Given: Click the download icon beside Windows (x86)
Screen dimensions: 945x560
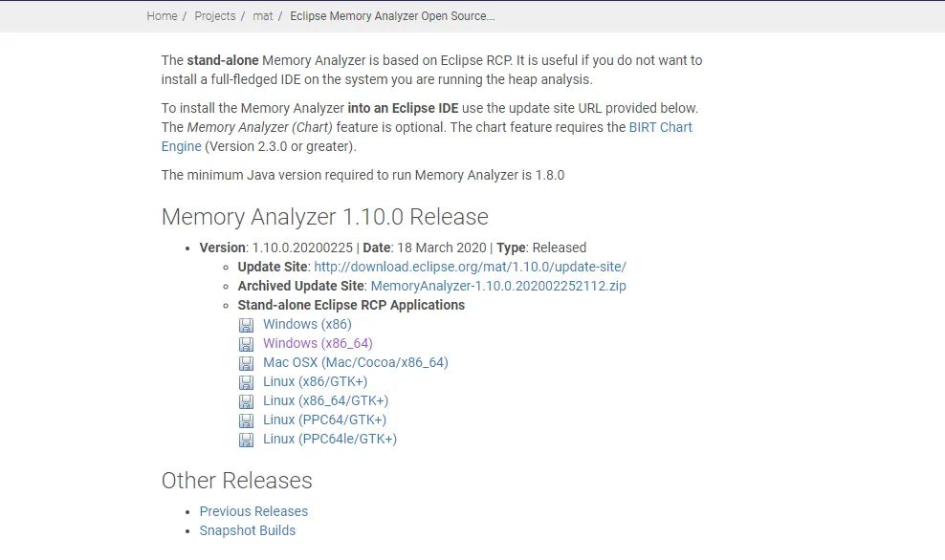Looking at the screenshot, I should tap(246, 324).
